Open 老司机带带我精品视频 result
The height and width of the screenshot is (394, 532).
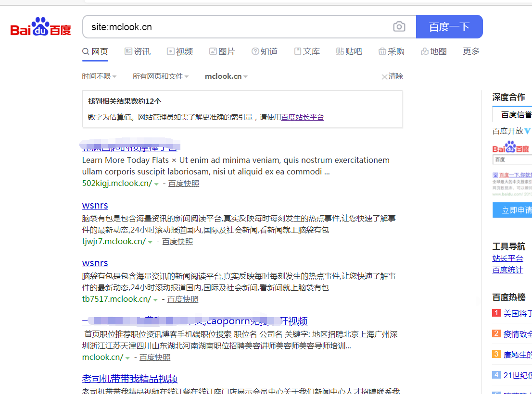pos(130,379)
